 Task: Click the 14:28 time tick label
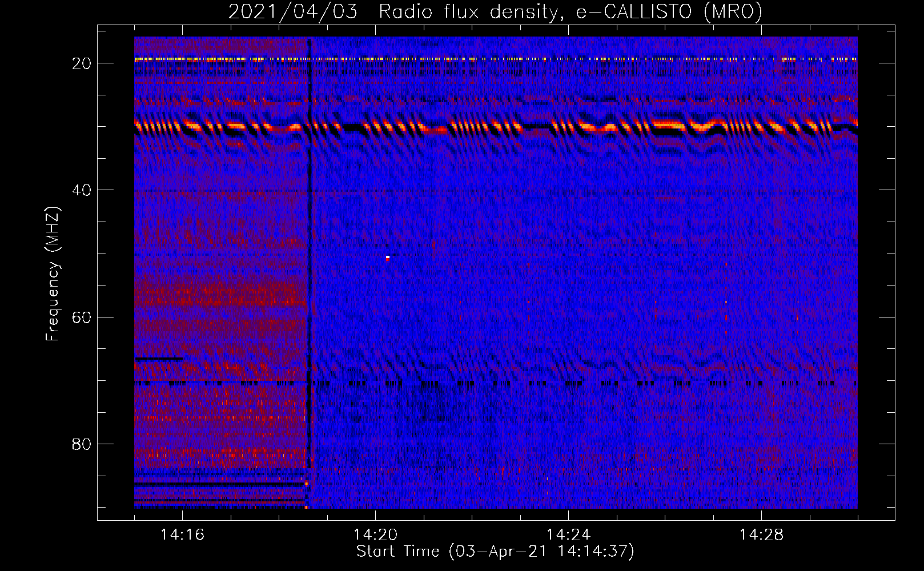[761, 534]
